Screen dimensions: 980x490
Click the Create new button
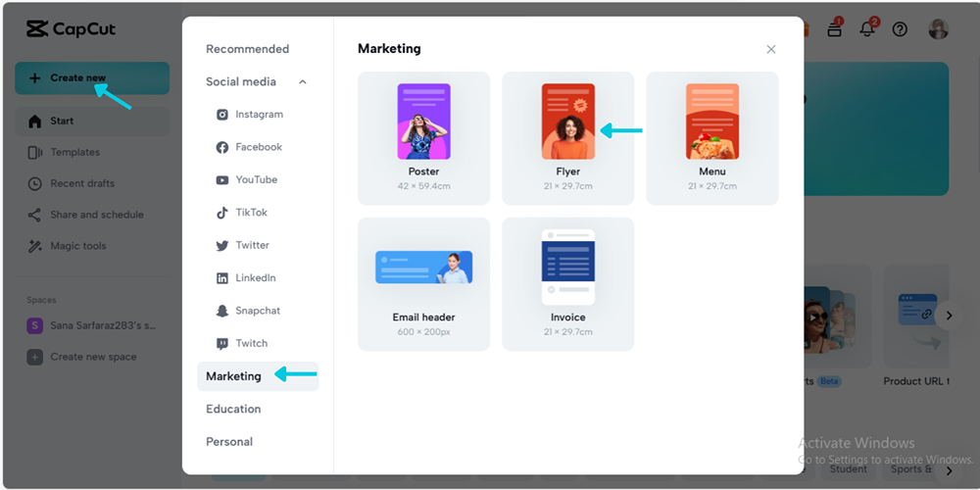[x=92, y=78]
